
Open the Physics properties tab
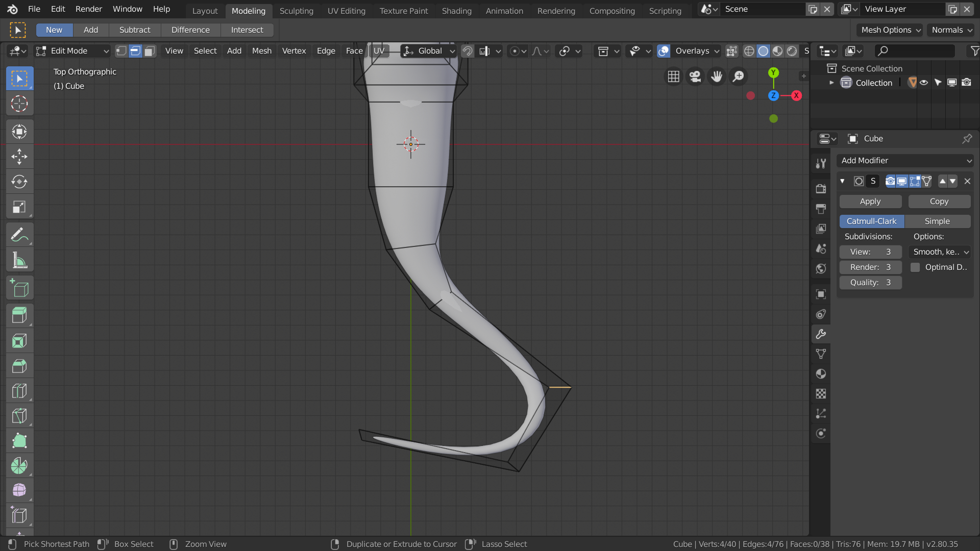[x=821, y=434]
